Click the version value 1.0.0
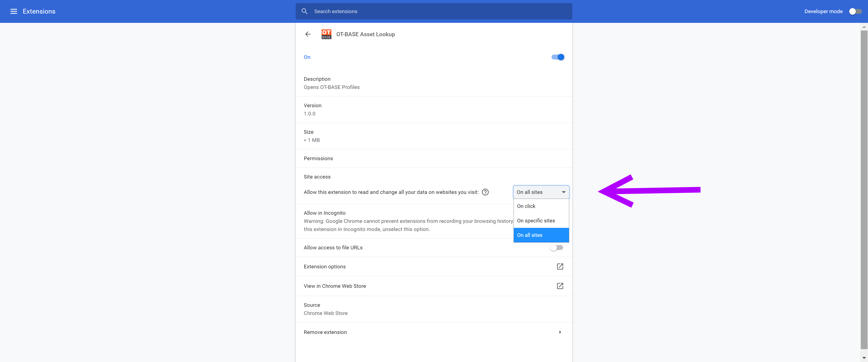Viewport: 868px width, 362px height. tap(309, 114)
